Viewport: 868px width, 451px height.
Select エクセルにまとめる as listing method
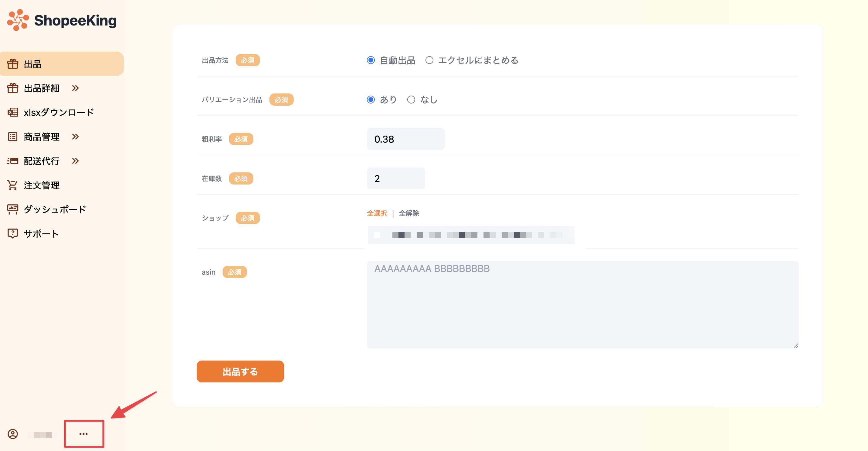coord(429,60)
